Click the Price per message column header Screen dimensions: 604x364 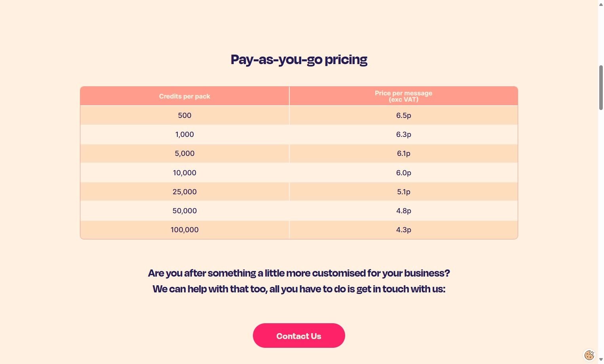(x=403, y=96)
